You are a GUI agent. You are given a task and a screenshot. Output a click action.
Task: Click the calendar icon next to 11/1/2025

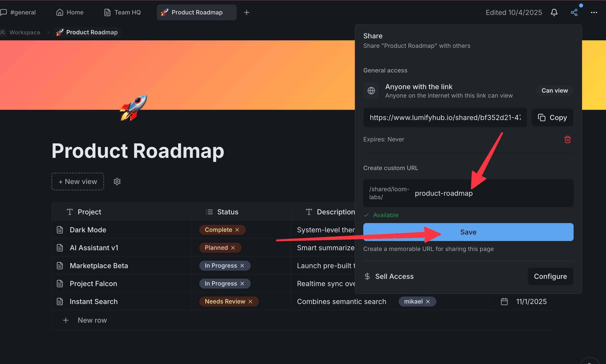coord(504,302)
